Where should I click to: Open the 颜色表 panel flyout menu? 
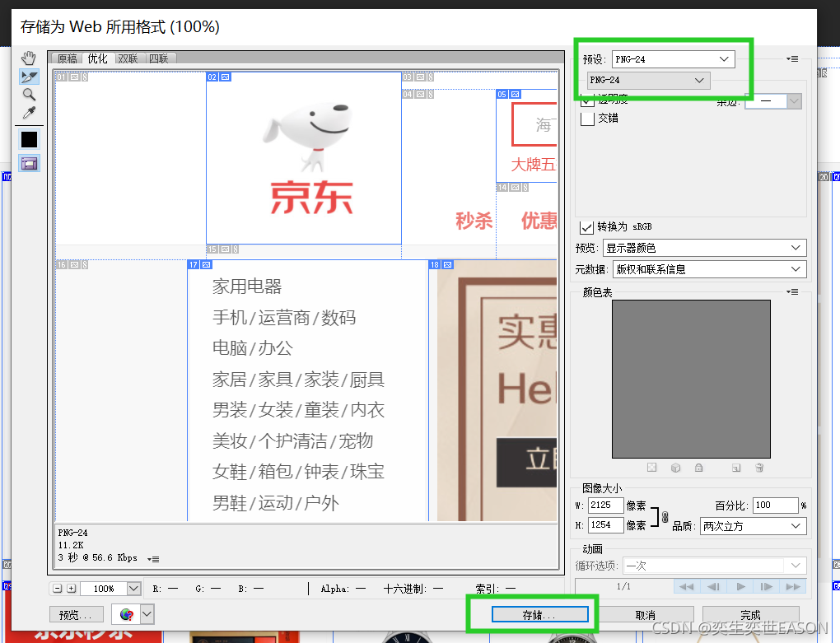792,291
